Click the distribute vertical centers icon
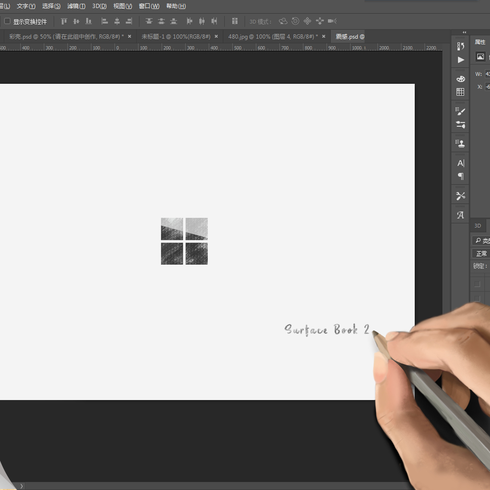Image resolution: width=490 pixels, height=490 pixels. (161, 21)
